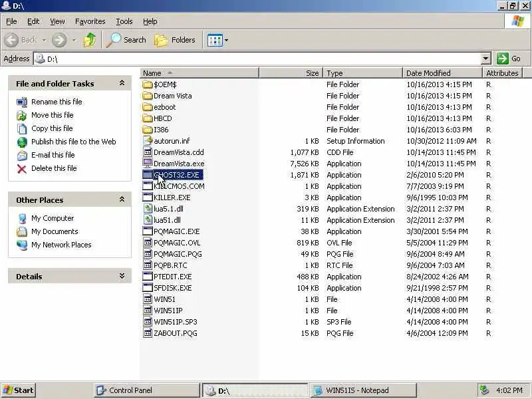Click the system tray icon beside clock

[x=485, y=390]
